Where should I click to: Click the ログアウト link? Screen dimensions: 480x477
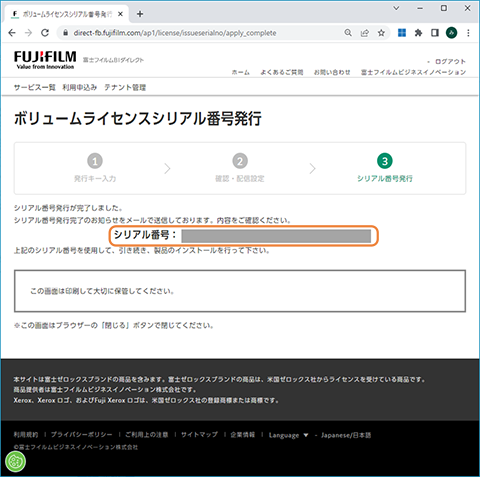tap(450, 62)
